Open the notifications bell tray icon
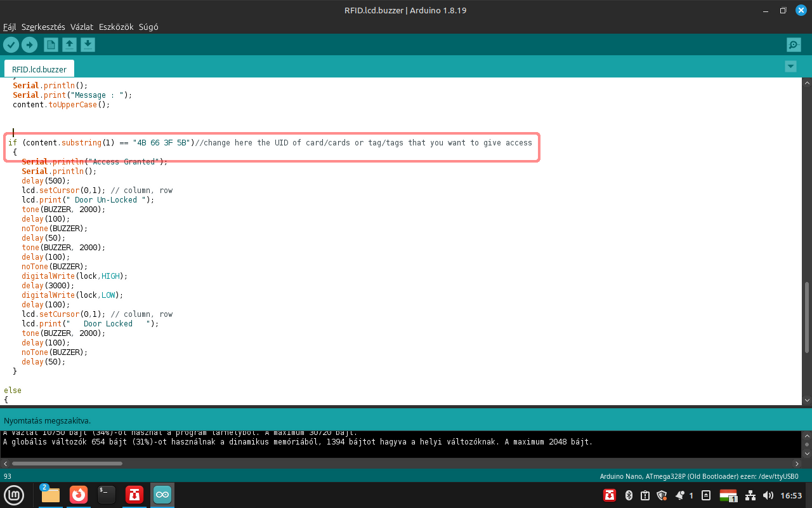812x508 pixels. tap(680, 495)
